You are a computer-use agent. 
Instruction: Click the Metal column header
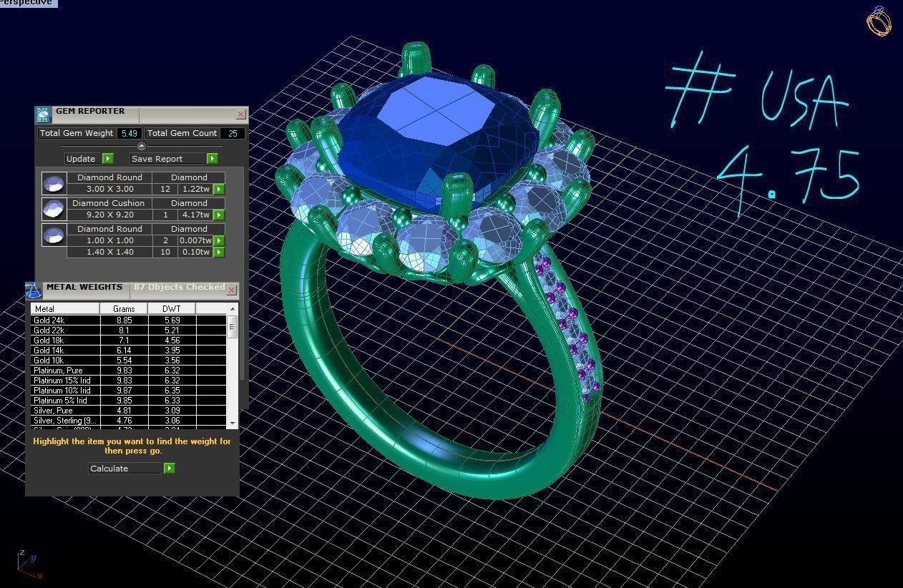pyautogui.click(x=64, y=308)
